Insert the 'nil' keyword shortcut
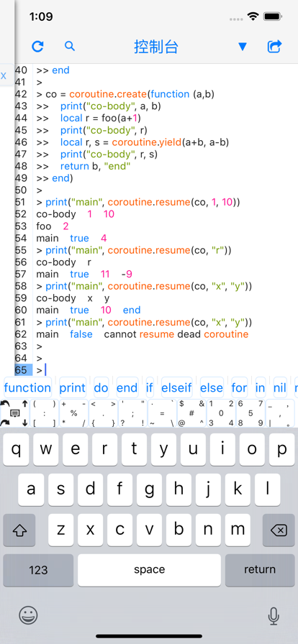The width and height of the screenshot is (298, 644). pyautogui.click(x=280, y=387)
